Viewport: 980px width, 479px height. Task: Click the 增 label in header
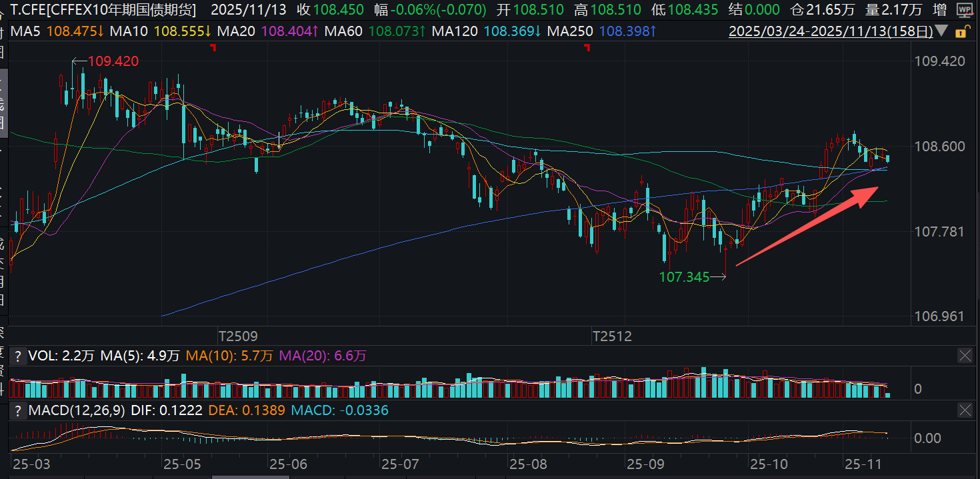click(940, 10)
